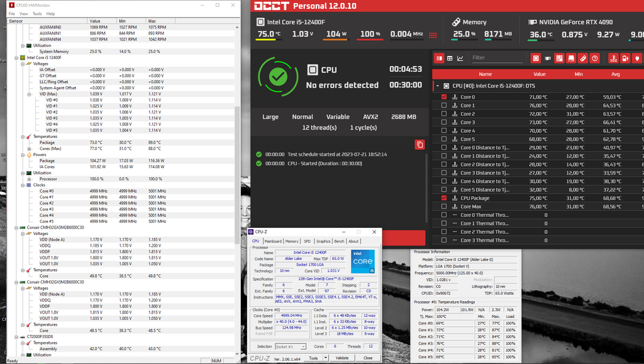Switch to the SPD tab in CPU-Z
This screenshot has height=364, width=644.
307,241
